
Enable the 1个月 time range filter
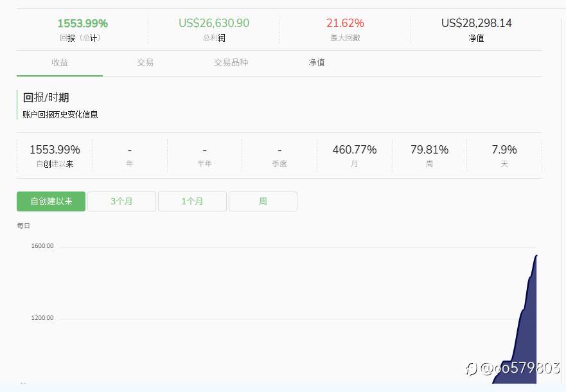192,201
